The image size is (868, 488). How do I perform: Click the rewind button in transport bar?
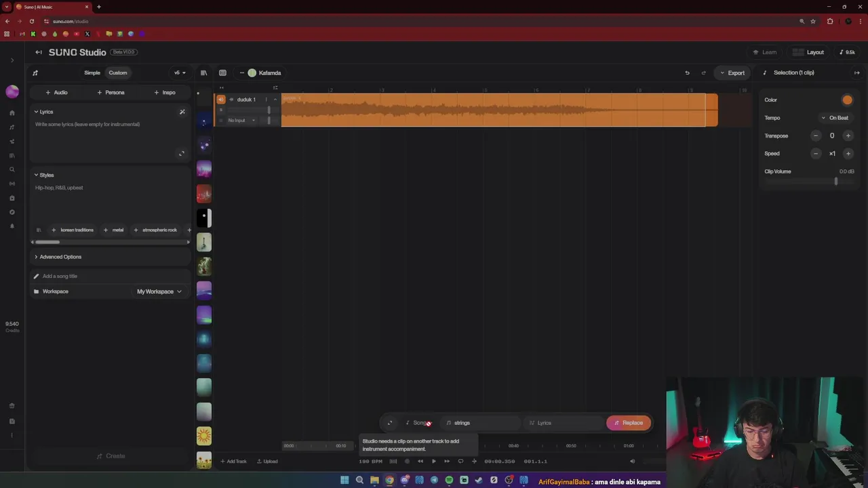point(420,462)
